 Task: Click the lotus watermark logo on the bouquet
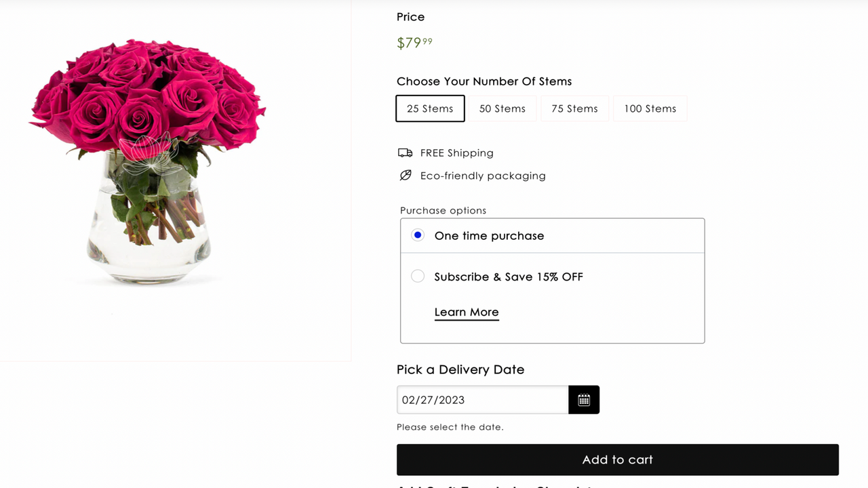pos(149,154)
